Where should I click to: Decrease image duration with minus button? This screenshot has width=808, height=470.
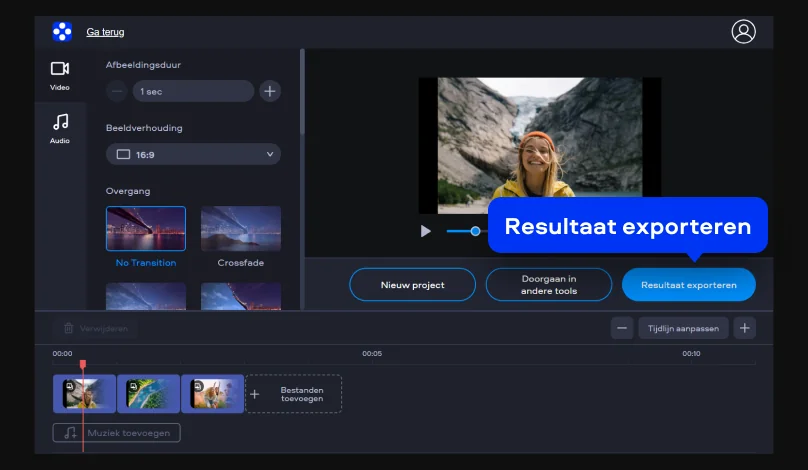tap(117, 92)
